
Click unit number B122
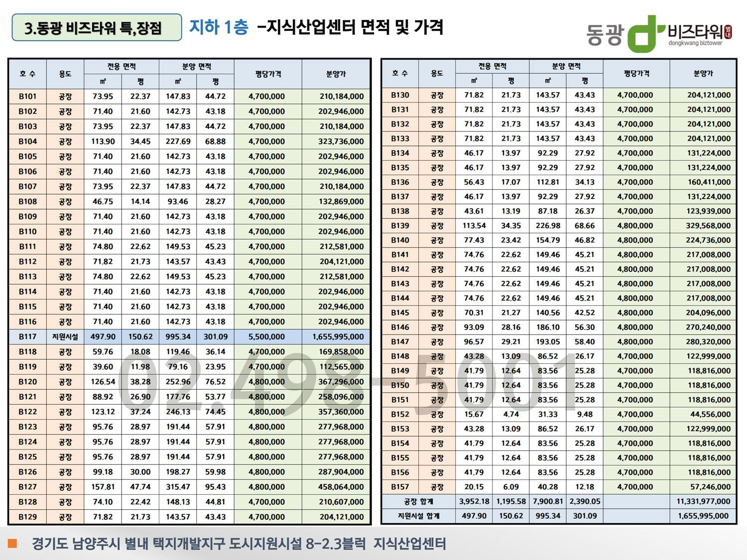(27, 412)
